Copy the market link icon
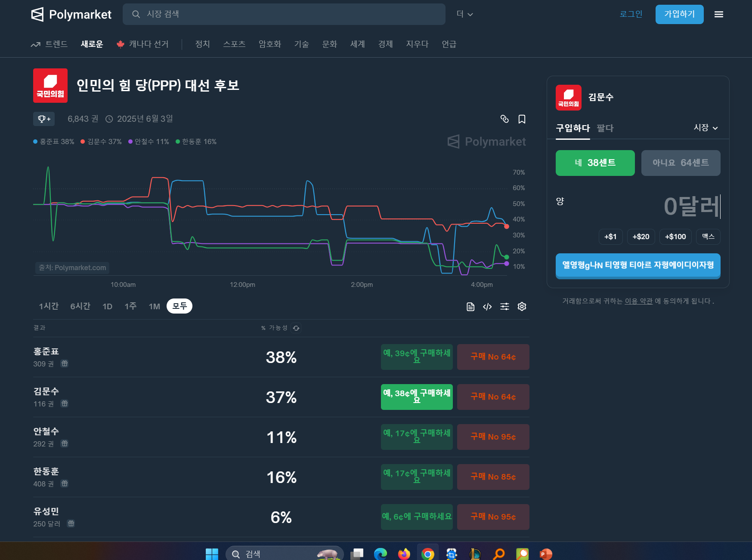This screenshot has height=560, width=752. 504,119
